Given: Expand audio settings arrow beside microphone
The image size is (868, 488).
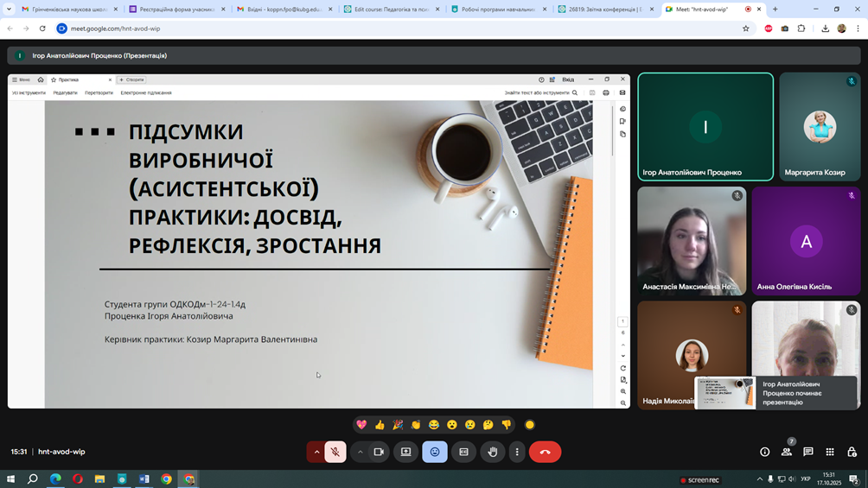Looking at the screenshot, I should [x=316, y=452].
